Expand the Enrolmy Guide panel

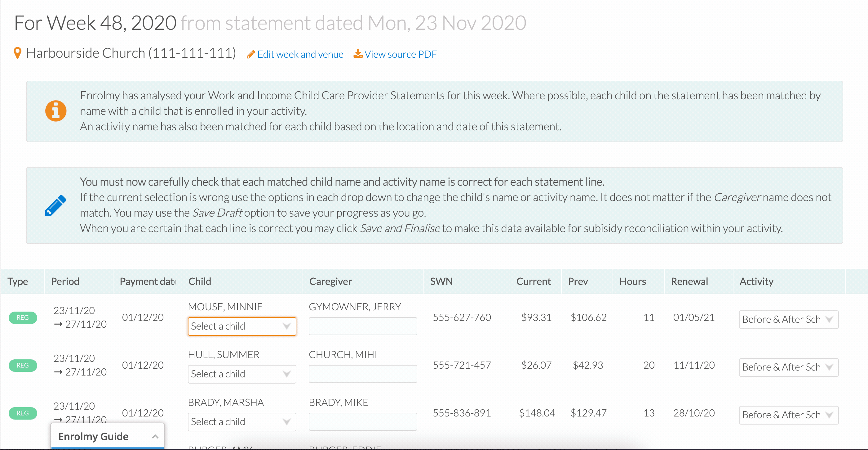(108, 437)
